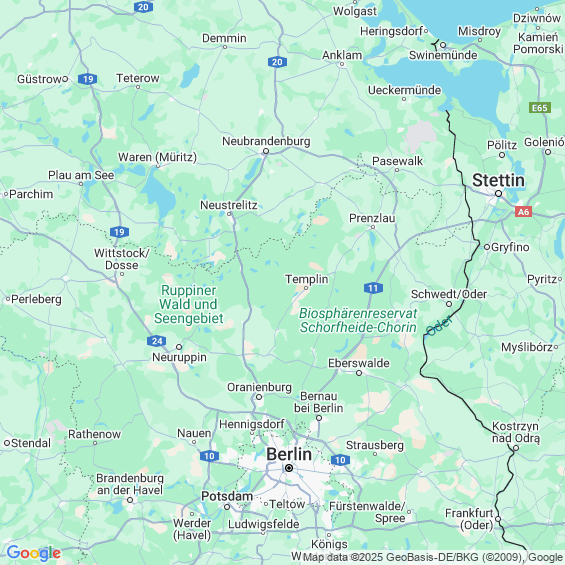Open the Google logo link

click(34, 553)
